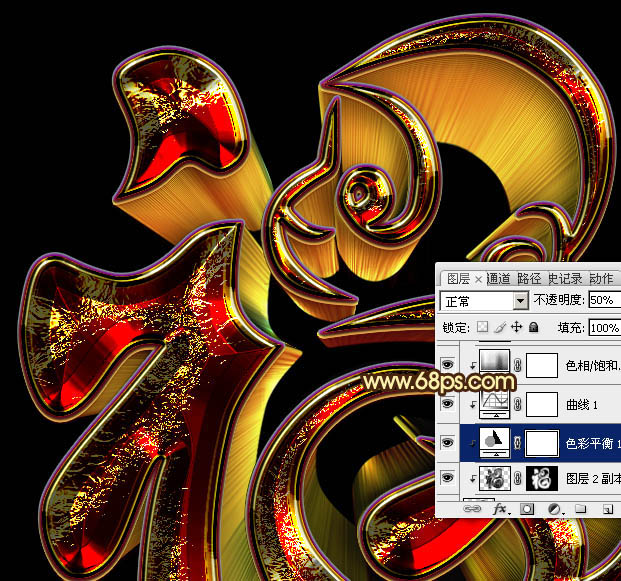The height and width of the screenshot is (581, 621).
Task: Switch to the 通道 tab
Action: pos(500,278)
